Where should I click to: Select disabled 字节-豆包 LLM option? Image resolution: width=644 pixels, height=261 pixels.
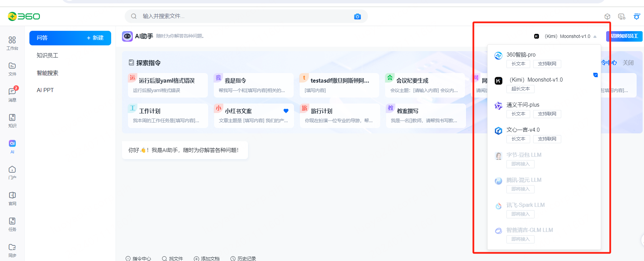click(x=544, y=159)
